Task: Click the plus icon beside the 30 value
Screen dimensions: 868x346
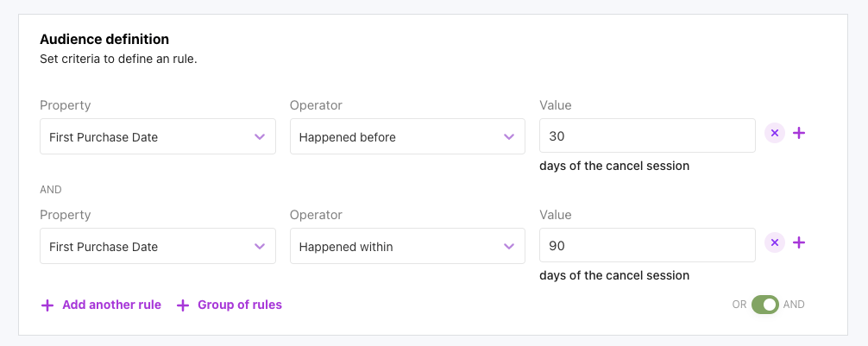Action: coord(799,133)
